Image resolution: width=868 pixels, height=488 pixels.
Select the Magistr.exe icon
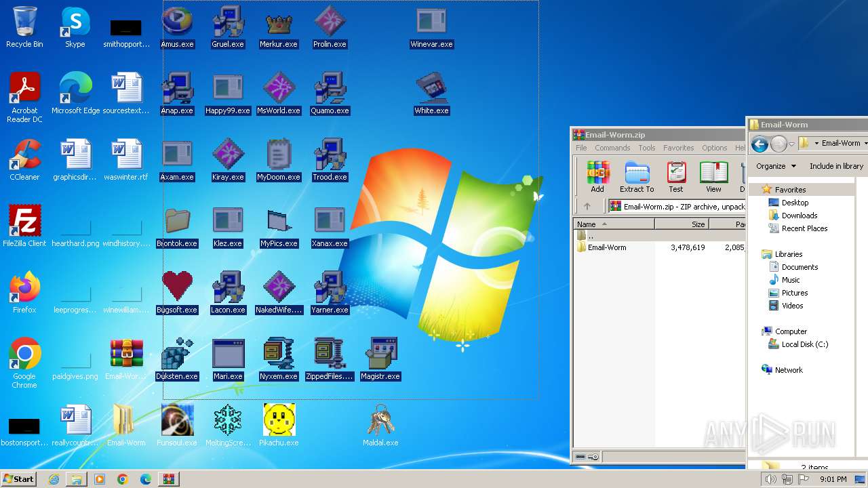point(380,359)
